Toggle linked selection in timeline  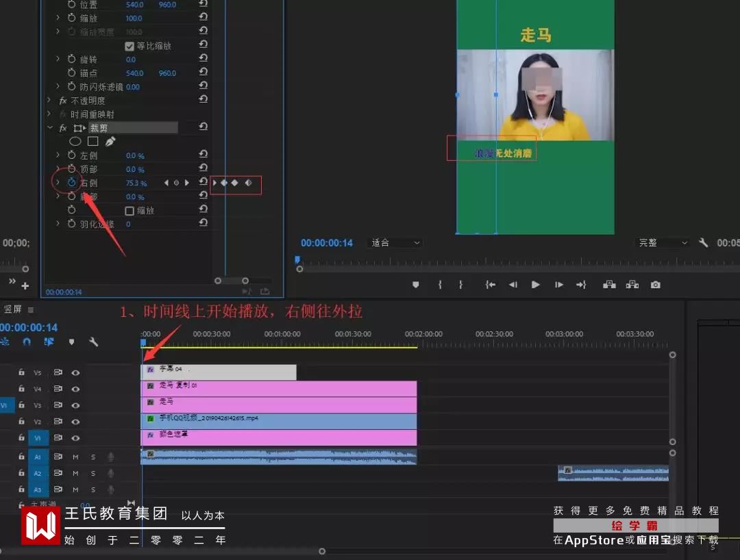[49, 342]
